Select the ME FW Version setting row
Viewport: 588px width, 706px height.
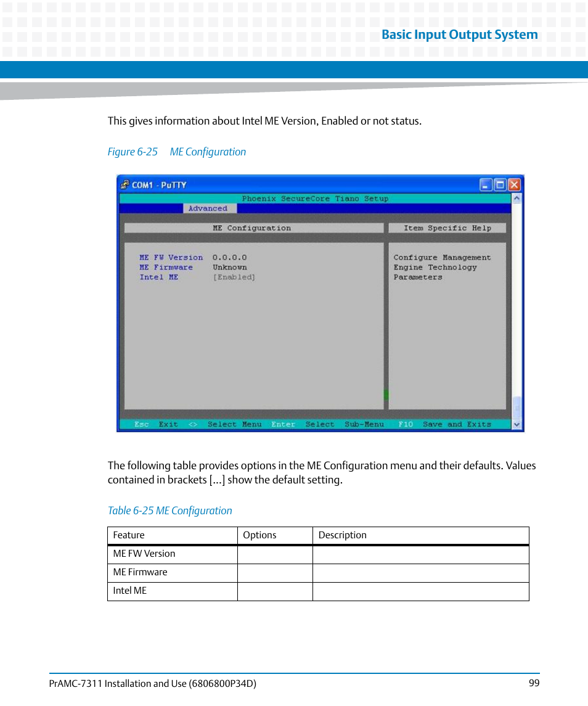171,257
